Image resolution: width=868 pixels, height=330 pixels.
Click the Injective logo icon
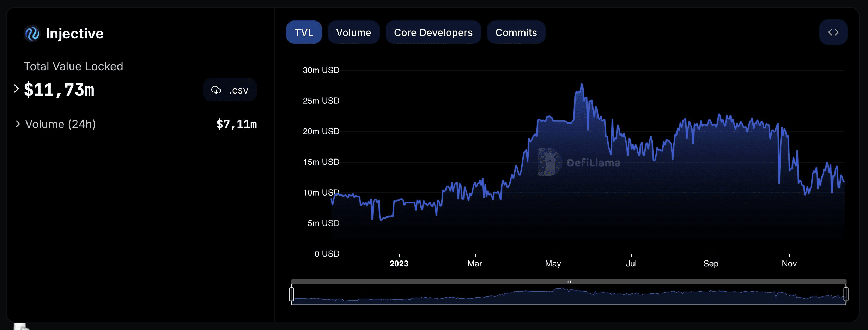(x=32, y=34)
